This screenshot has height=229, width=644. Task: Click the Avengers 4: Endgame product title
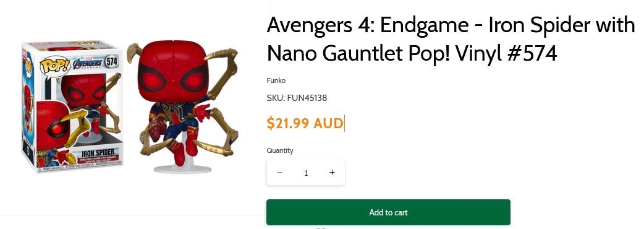pos(451,40)
